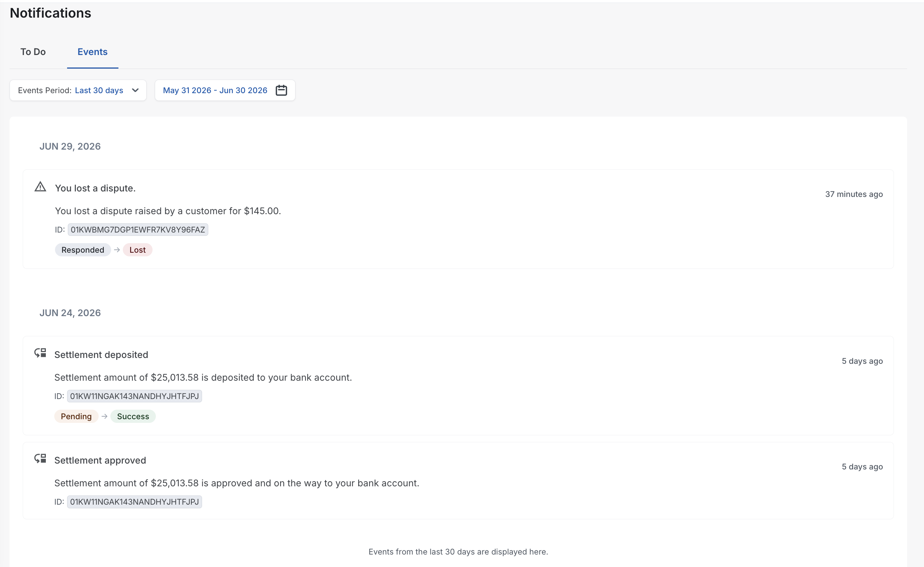Viewport: 924px width, 567px height.
Task: Open the 'You lost a dispute.' title
Action: pyautogui.click(x=95, y=188)
